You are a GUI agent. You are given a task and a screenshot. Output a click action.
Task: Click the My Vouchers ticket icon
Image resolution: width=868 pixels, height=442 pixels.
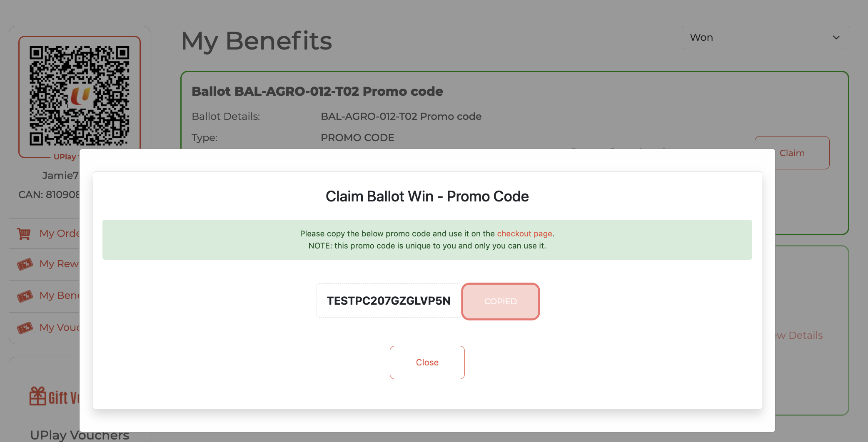tap(25, 328)
